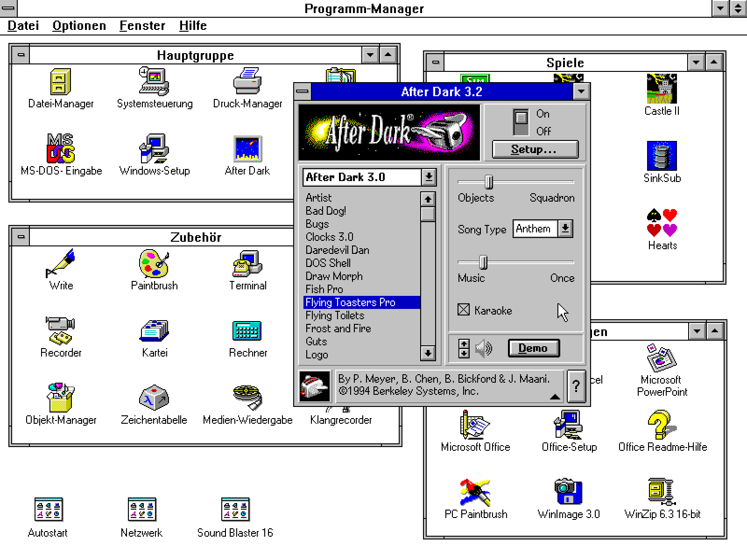Expand the credits text arrow in After Dark

555,397
